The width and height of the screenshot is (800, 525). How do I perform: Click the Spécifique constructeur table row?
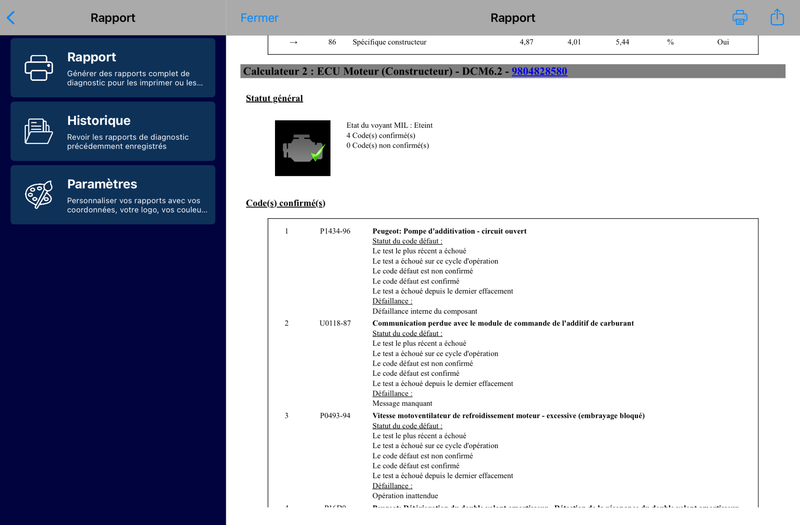point(513,42)
